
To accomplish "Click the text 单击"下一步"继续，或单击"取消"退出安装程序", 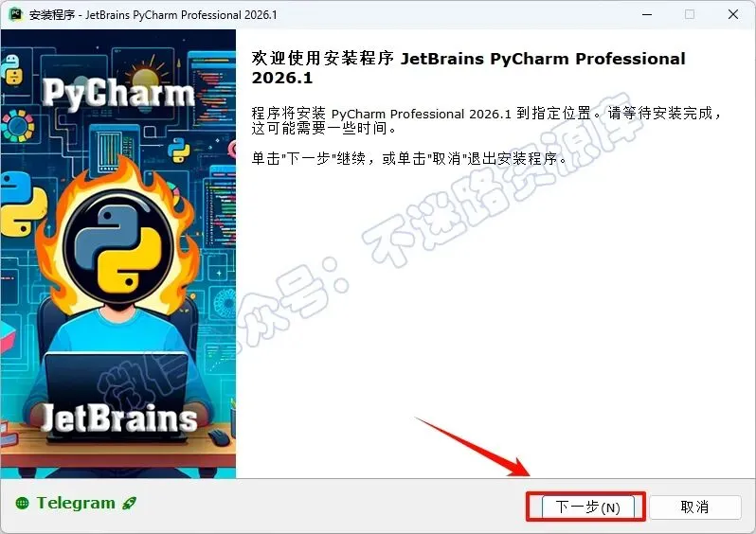I will 410,158.
